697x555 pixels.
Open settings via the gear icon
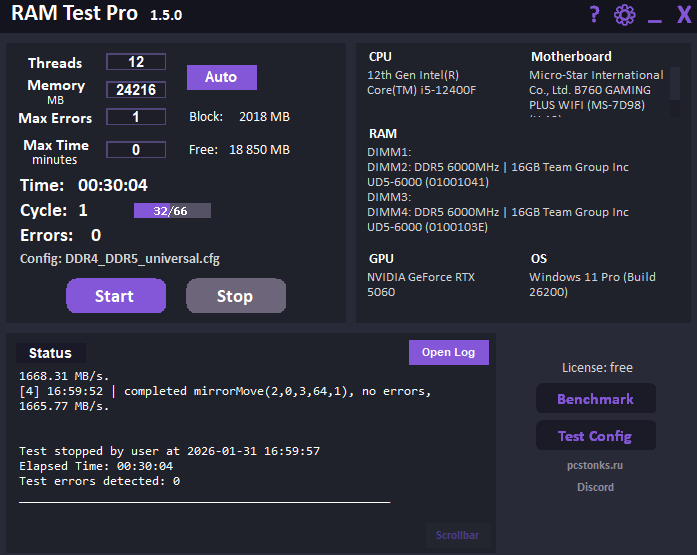coord(625,15)
